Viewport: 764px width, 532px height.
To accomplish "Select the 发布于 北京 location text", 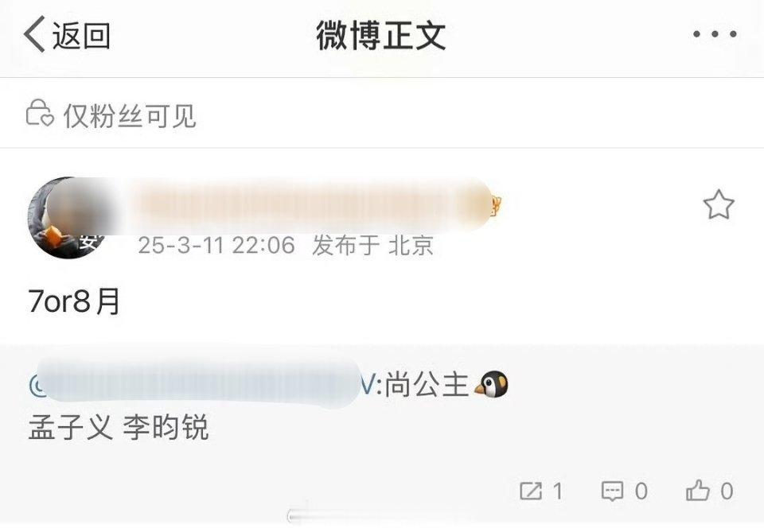I will coord(372,245).
